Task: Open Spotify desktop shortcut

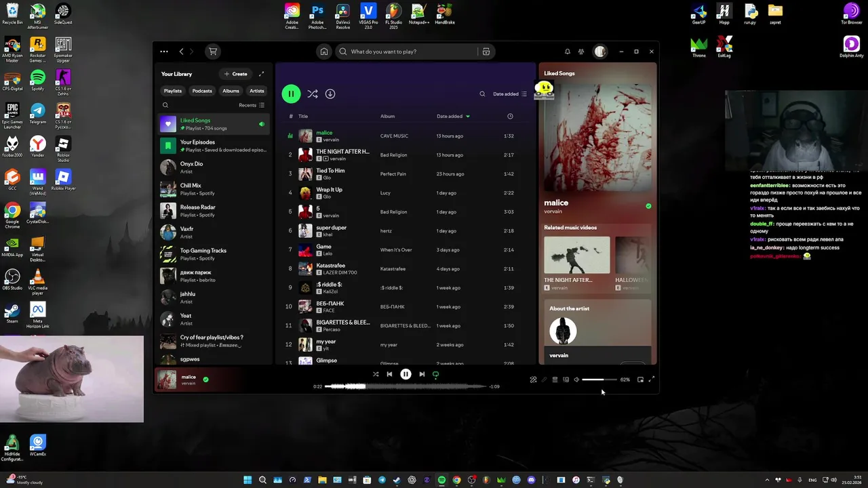Action: tap(37, 80)
